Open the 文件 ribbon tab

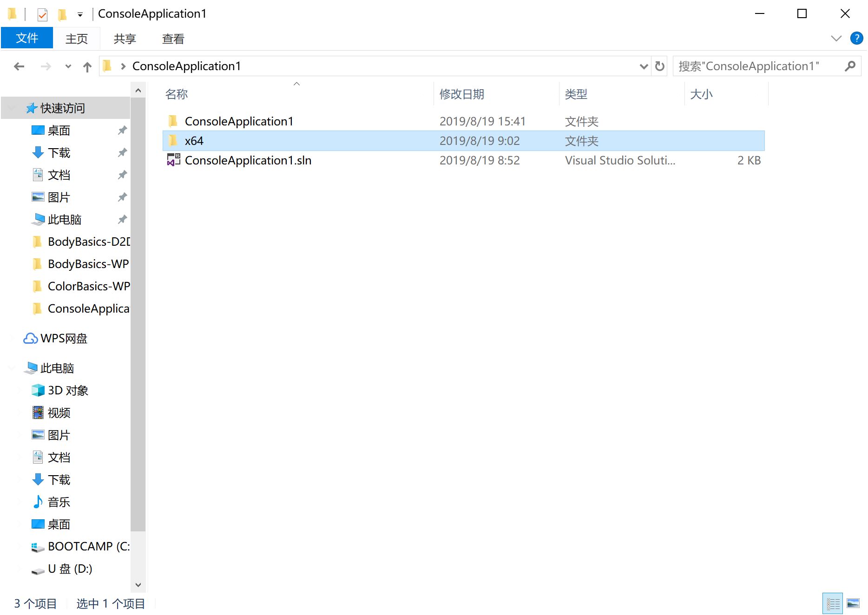(27, 38)
